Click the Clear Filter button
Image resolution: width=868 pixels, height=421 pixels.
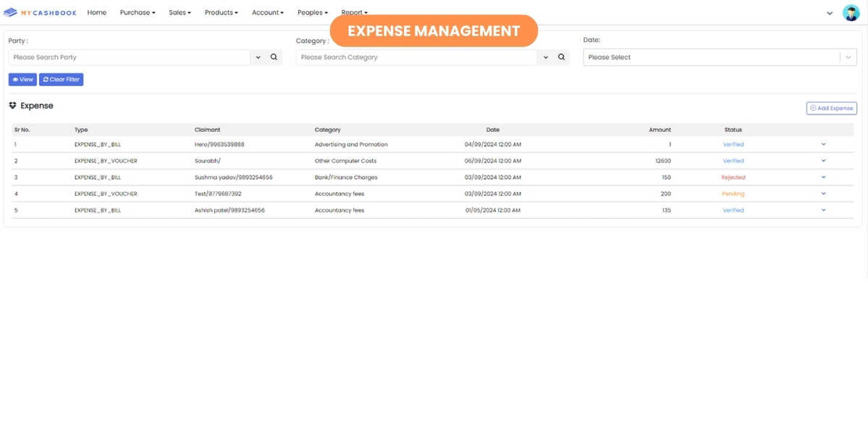click(x=62, y=79)
